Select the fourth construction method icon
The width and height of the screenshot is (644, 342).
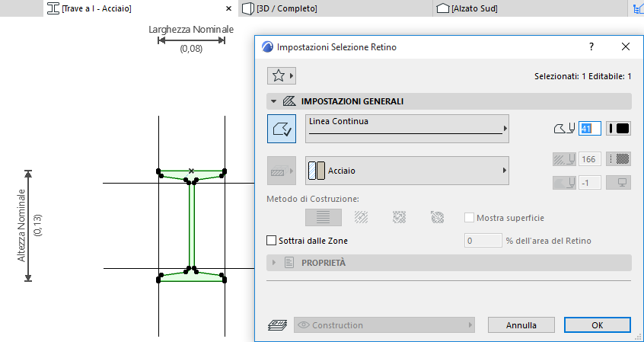coord(438,217)
